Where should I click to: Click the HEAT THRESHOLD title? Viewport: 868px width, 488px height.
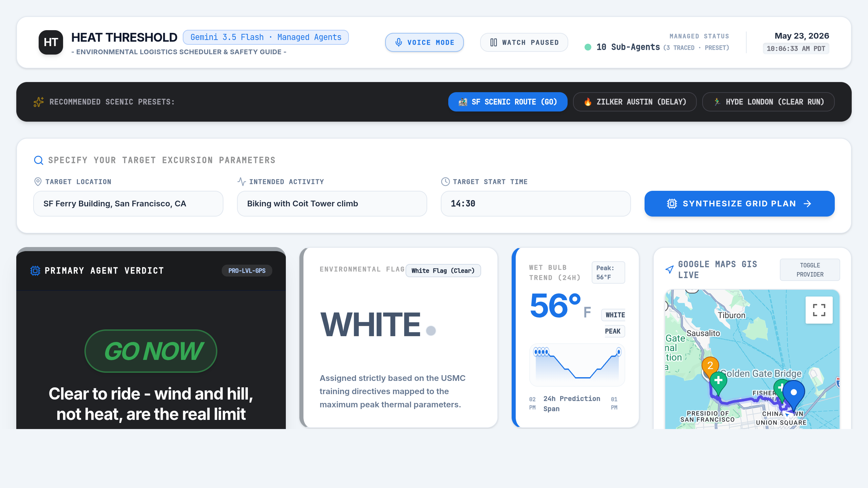[x=124, y=37]
